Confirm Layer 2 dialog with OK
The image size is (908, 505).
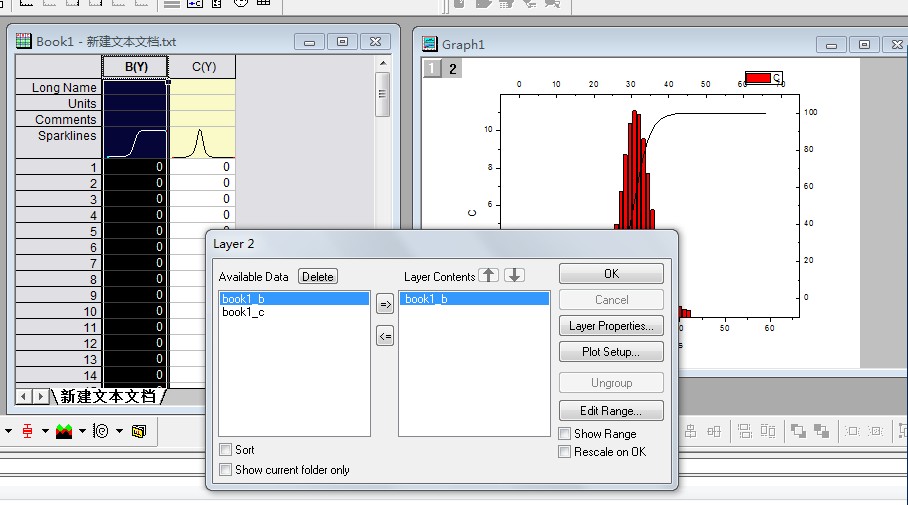pyautogui.click(x=612, y=273)
